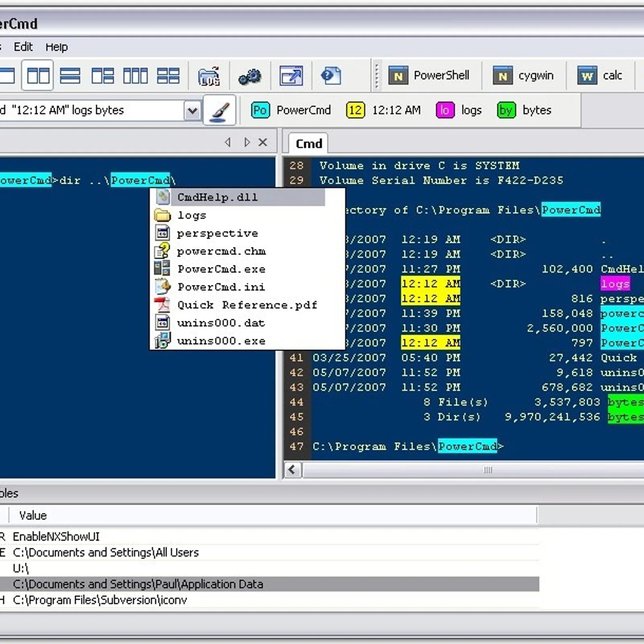Screen dimensions: 644x644
Task: Select the EnableNXShowUI value row
Action: 269,537
